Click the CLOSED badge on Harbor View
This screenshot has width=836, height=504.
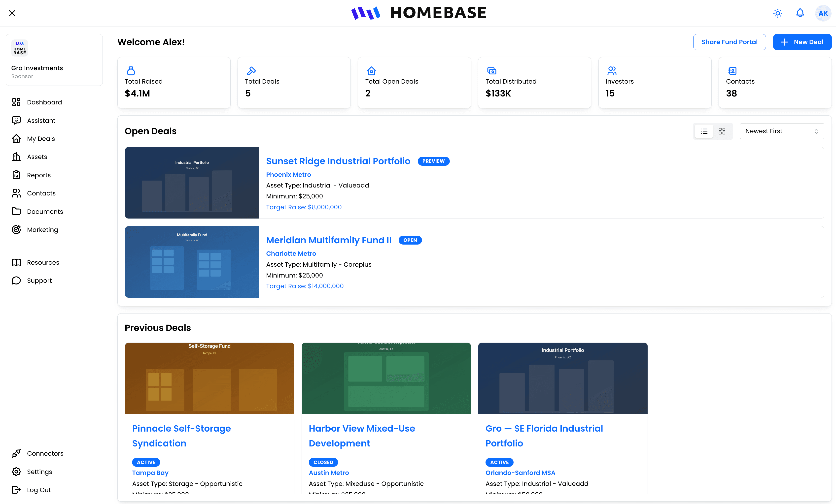[323, 462]
